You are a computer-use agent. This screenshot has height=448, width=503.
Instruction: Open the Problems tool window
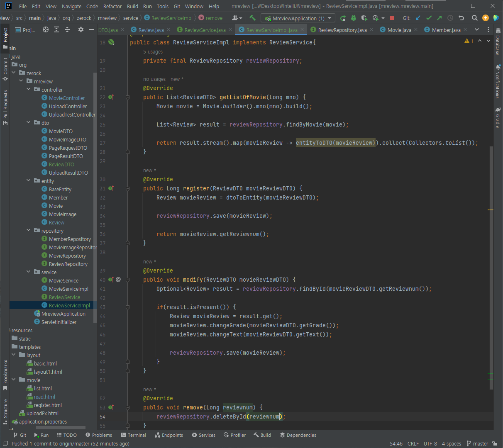[99, 435]
